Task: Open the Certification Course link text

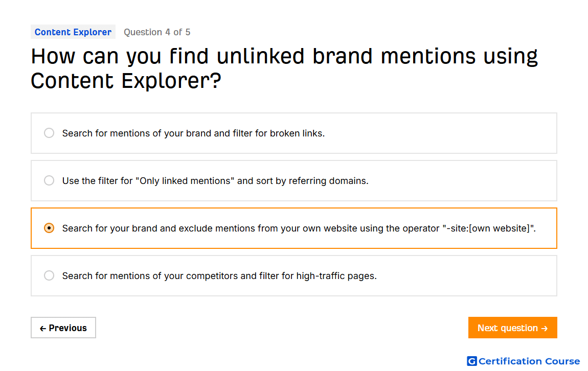Action: click(529, 361)
